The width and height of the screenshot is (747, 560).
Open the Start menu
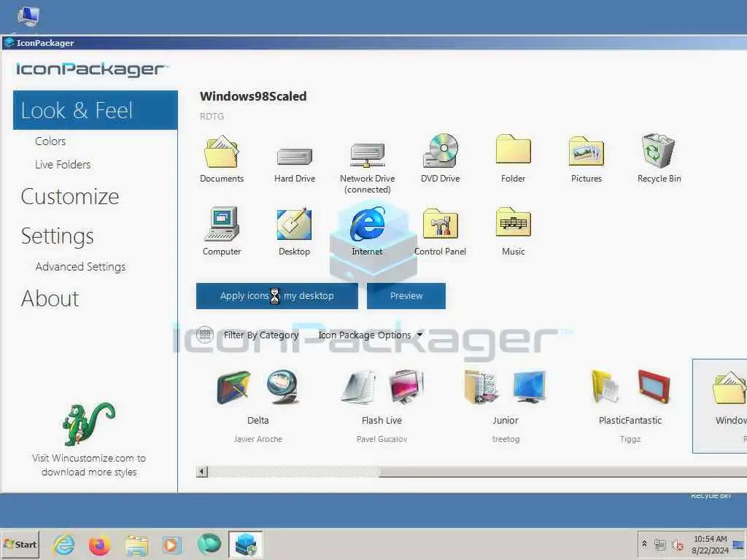pos(20,544)
